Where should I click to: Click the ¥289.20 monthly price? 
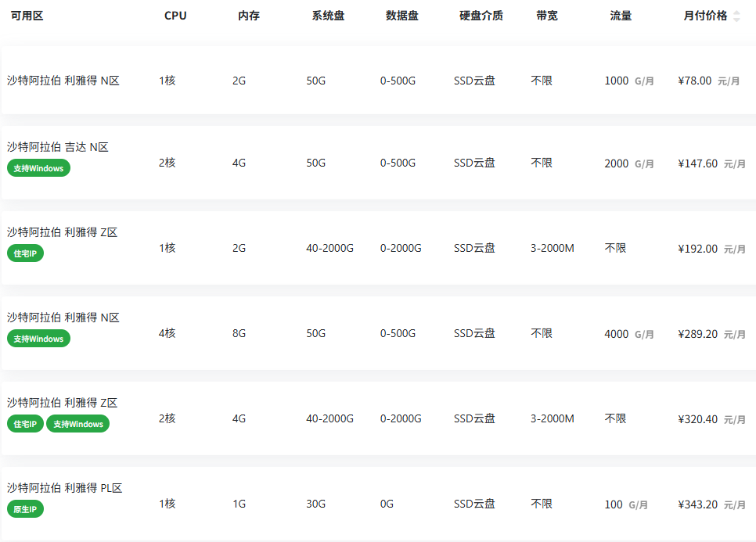click(x=697, y=334)
